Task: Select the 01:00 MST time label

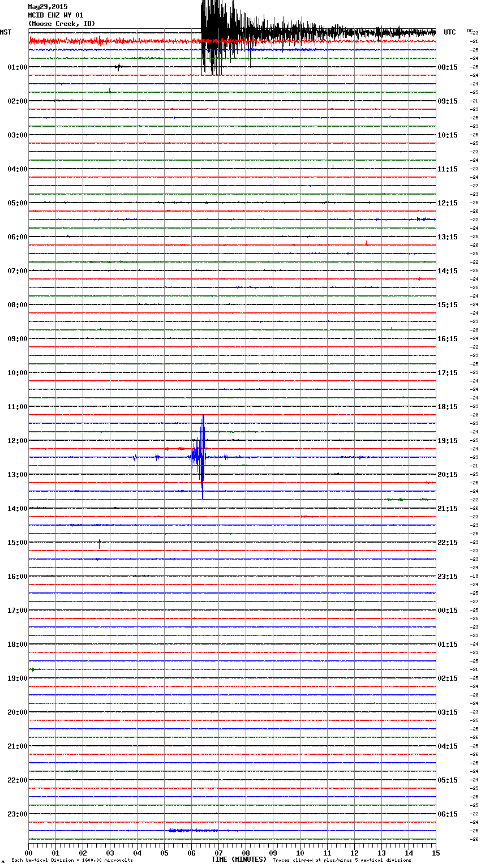Action: (18, 67)
